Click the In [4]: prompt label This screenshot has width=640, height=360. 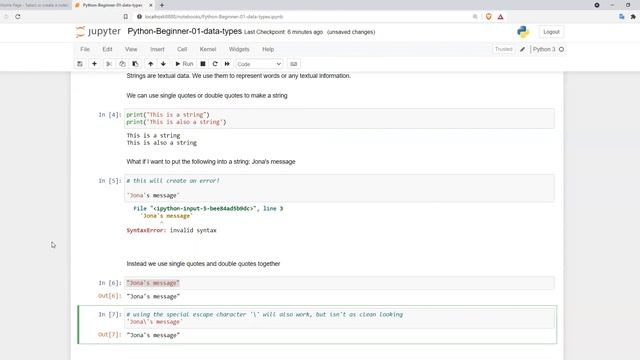pos(110,115)
